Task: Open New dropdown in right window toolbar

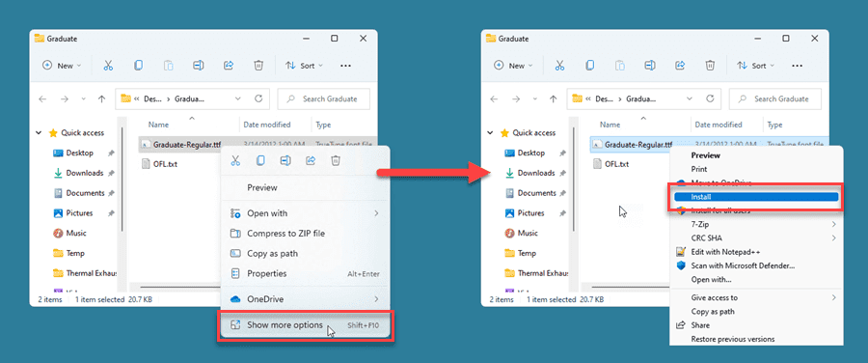Action: click(514, 66)
